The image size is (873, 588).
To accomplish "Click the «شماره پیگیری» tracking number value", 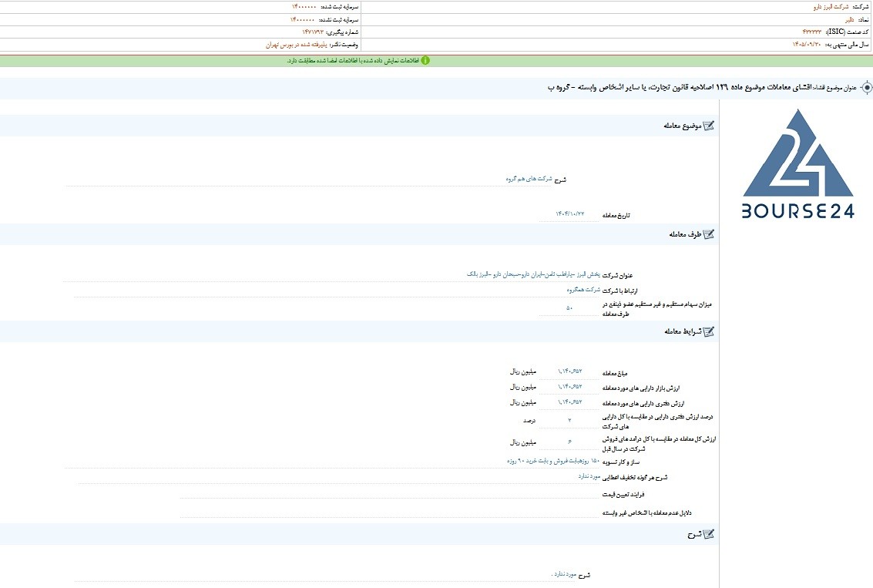I will coord(313,32).
